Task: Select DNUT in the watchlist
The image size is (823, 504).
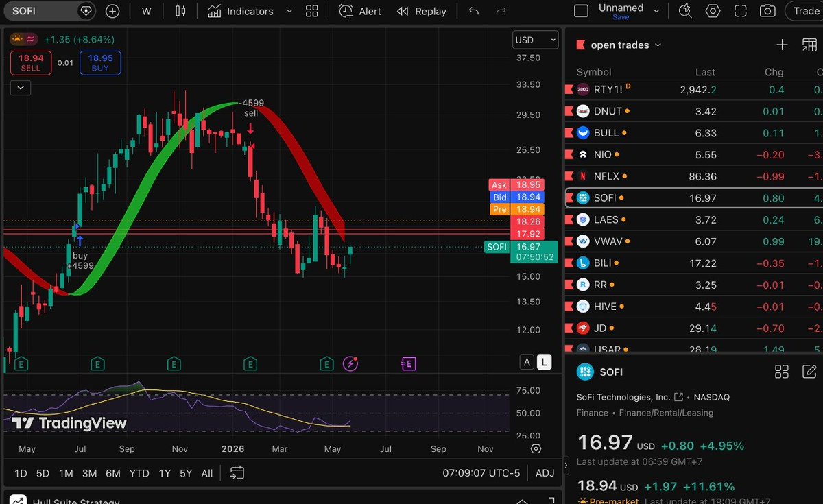Action: pyautogui.click(x=693, y=111)
